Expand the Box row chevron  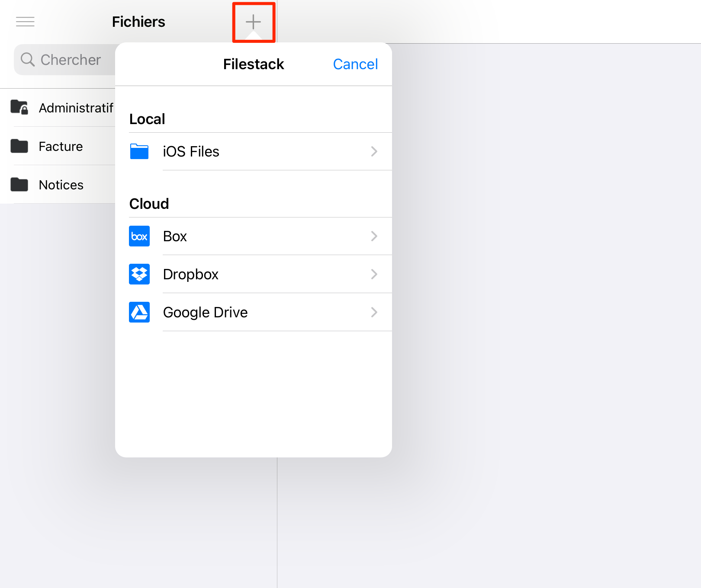[x=374, y=236]
